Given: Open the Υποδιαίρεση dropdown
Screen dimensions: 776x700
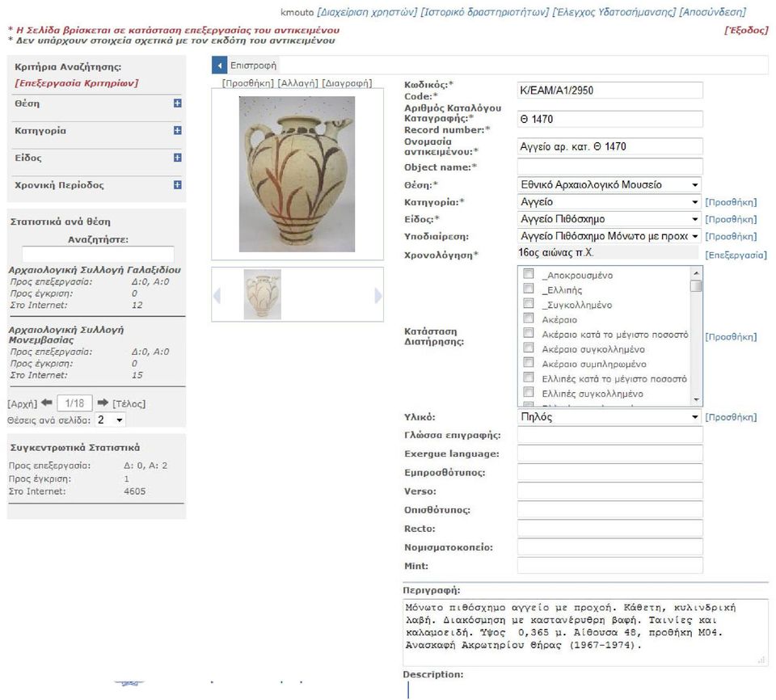Looking at the screenshot, I should click(609, 236).
